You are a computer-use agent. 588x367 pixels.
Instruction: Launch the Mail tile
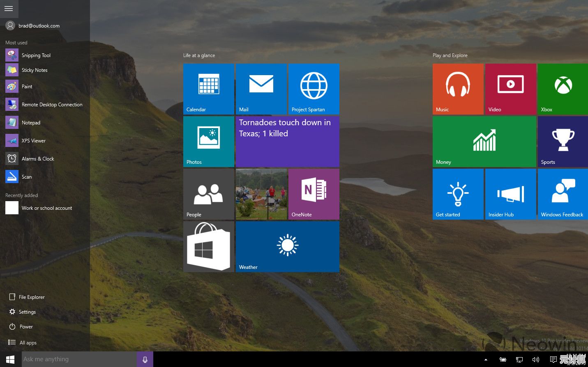tap(261, 89)
